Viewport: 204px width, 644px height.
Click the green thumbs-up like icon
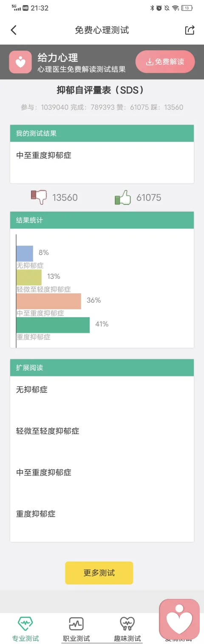pos(122,197)
